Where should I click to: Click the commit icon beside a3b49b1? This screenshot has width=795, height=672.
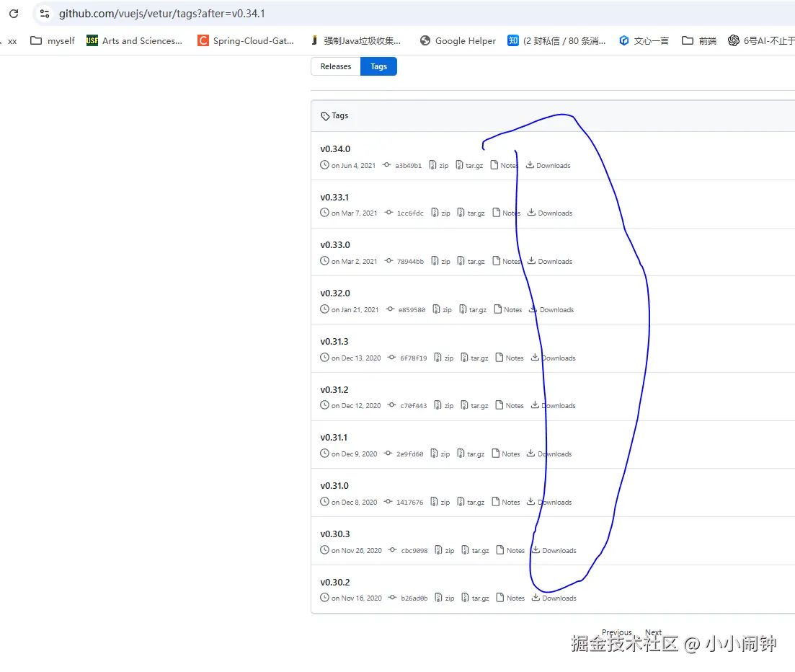[385, 165]
